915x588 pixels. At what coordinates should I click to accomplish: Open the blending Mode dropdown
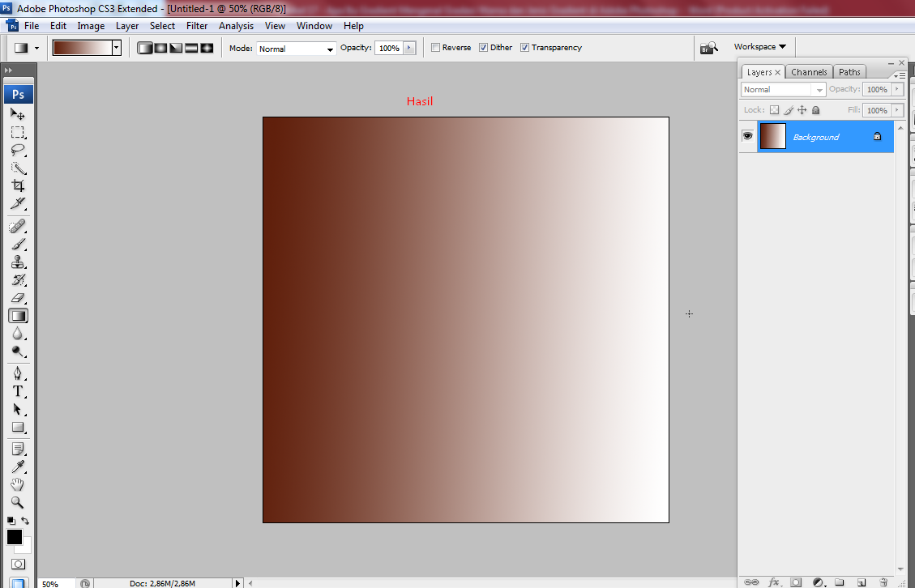pyautogui.click(x=331, y=49)
